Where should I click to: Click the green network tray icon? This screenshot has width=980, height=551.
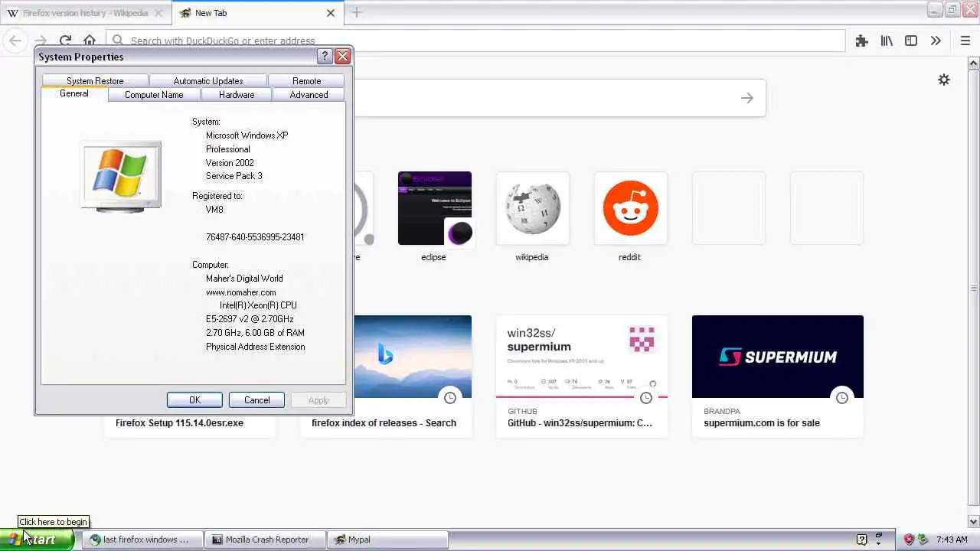[x=923, y=540]
